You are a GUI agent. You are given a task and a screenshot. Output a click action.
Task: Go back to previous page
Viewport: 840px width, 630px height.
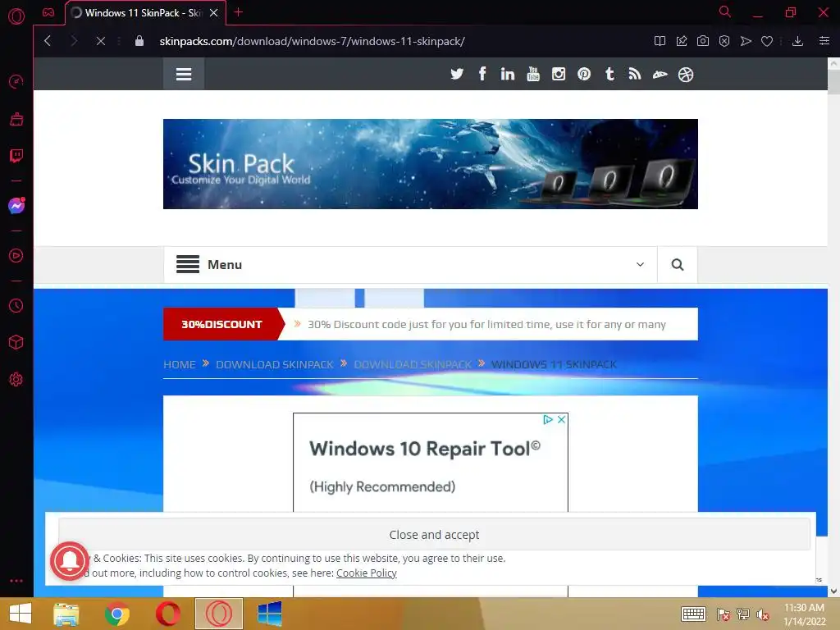coord(48,41)
